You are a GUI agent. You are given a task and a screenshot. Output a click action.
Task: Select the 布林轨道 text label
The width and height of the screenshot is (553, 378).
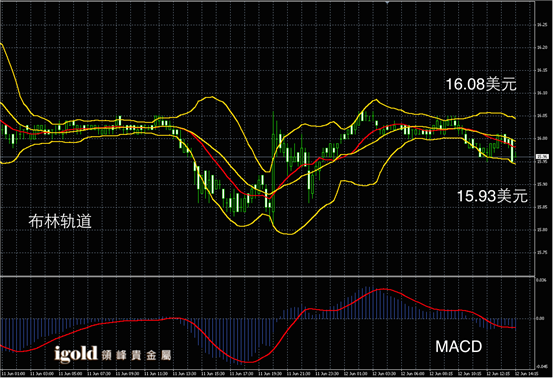tap(60, 221)
